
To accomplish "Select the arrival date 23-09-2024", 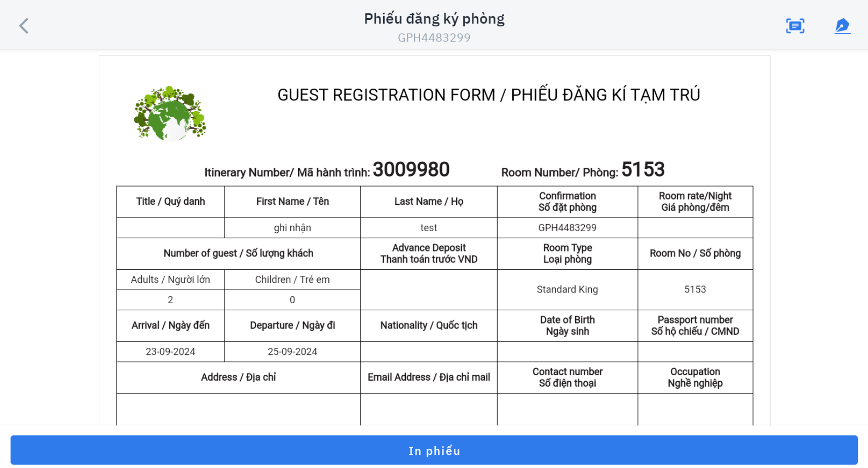I will tap(170, 352).
